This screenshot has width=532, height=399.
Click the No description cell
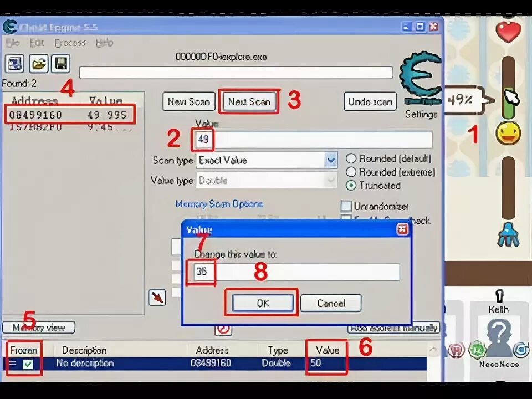click(x=85, y=364)
